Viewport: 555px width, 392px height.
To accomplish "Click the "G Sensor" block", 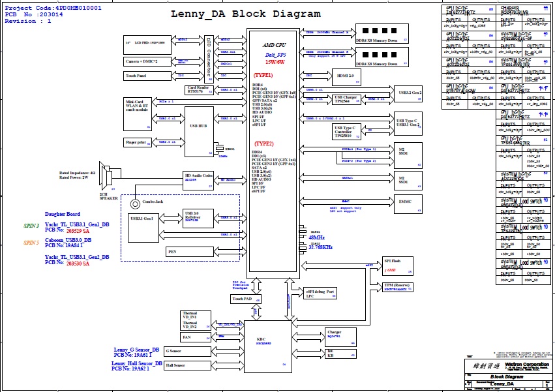I will 187,351.
